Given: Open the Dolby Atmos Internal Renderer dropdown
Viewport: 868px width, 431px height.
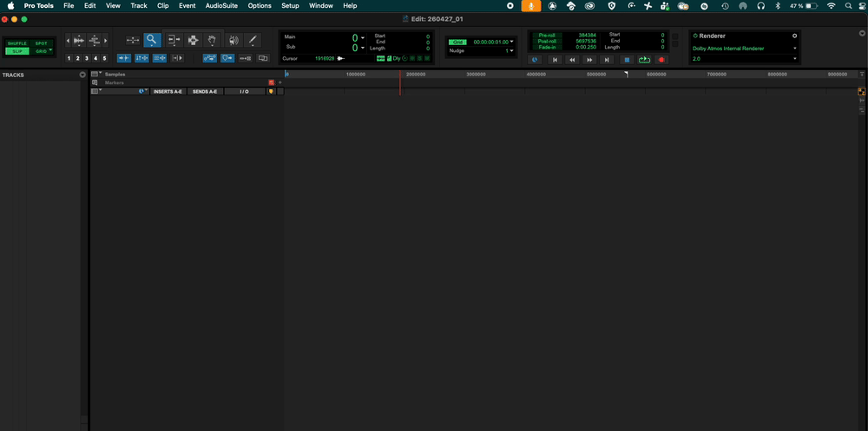Looking at the screenshot, I should tap(745, 49).
